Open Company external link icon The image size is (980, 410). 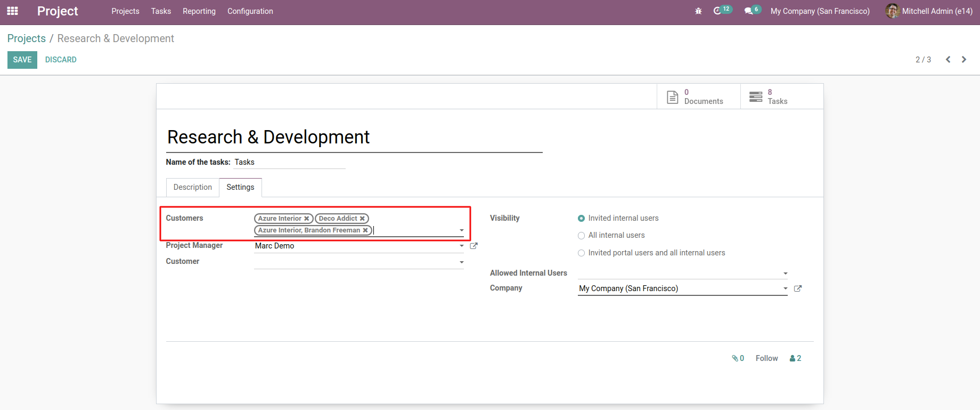[x=797, y=288]
